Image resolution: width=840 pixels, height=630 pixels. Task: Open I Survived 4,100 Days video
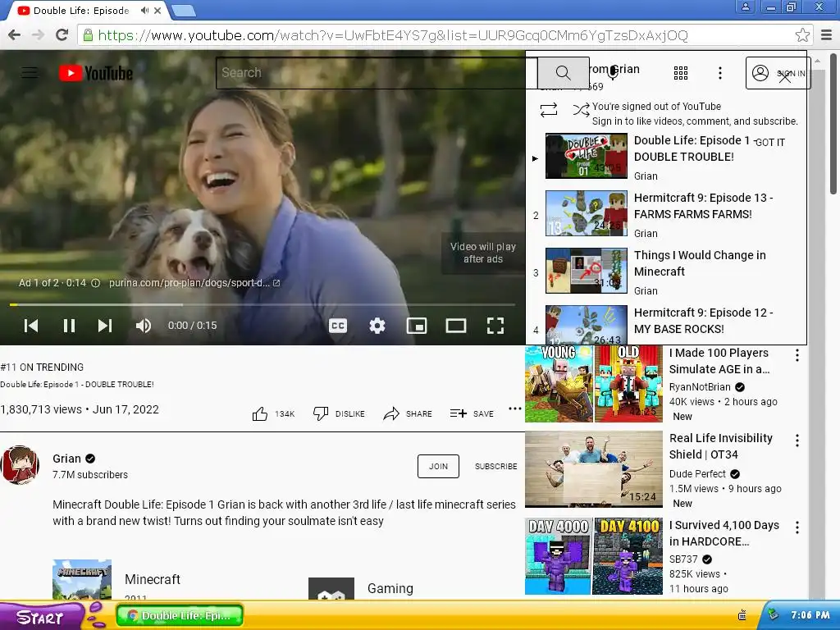point(594,556)
